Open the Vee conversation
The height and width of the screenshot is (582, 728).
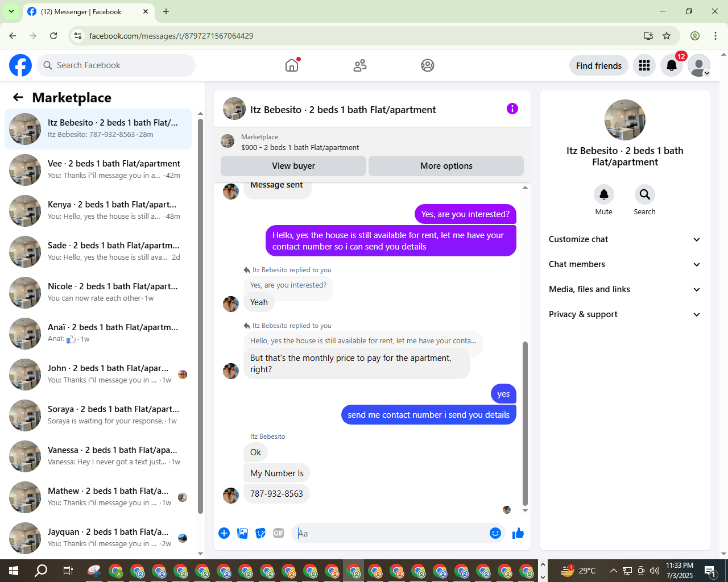click(98, 170)
